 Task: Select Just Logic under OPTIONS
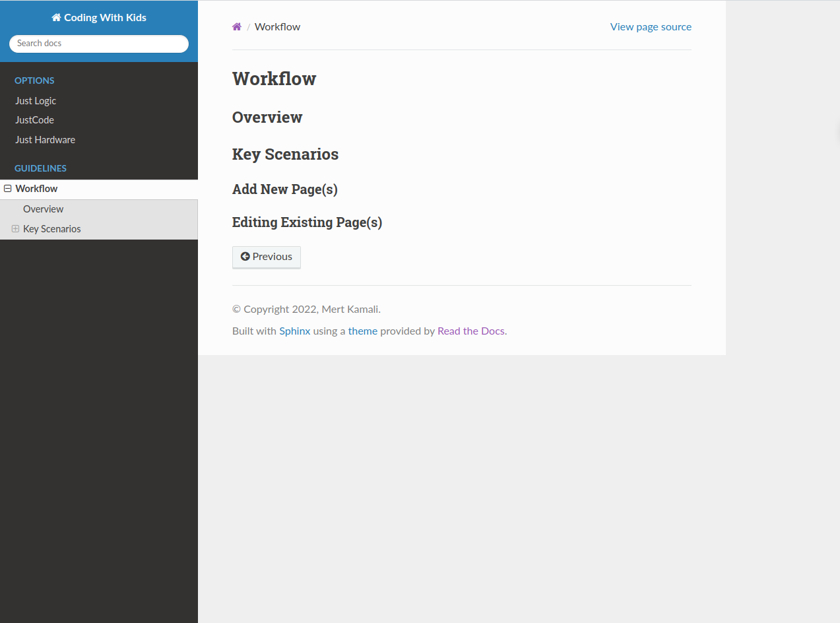coord(36,100)
